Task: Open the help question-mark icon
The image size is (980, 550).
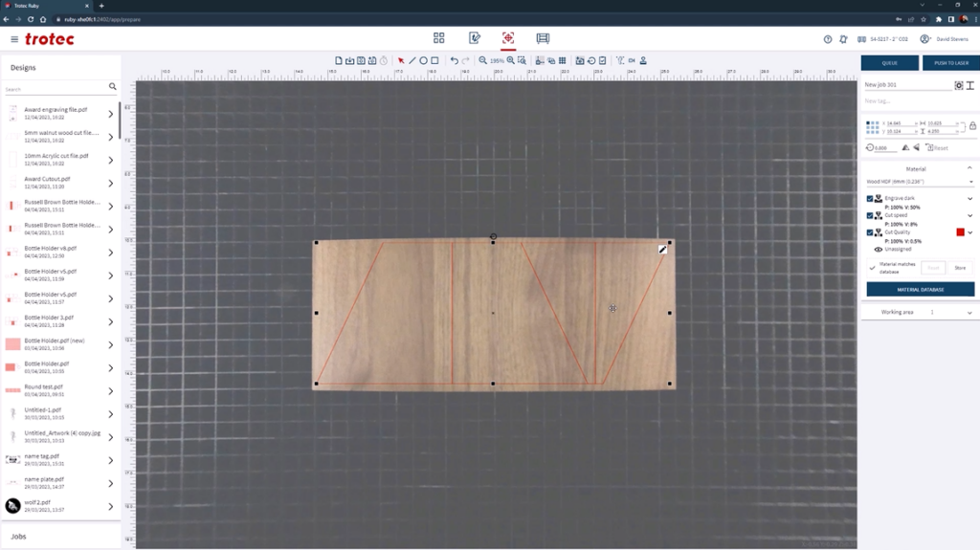Action: point(828,39)
